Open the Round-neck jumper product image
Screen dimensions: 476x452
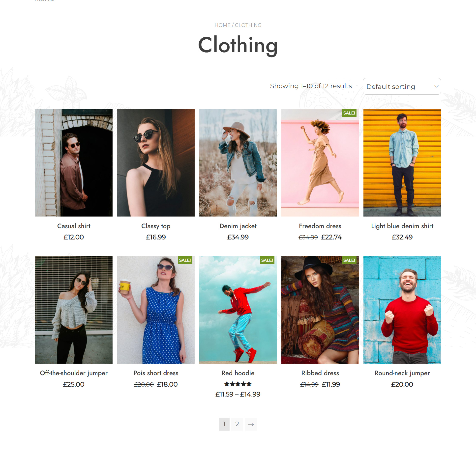[x=402, y=310]
